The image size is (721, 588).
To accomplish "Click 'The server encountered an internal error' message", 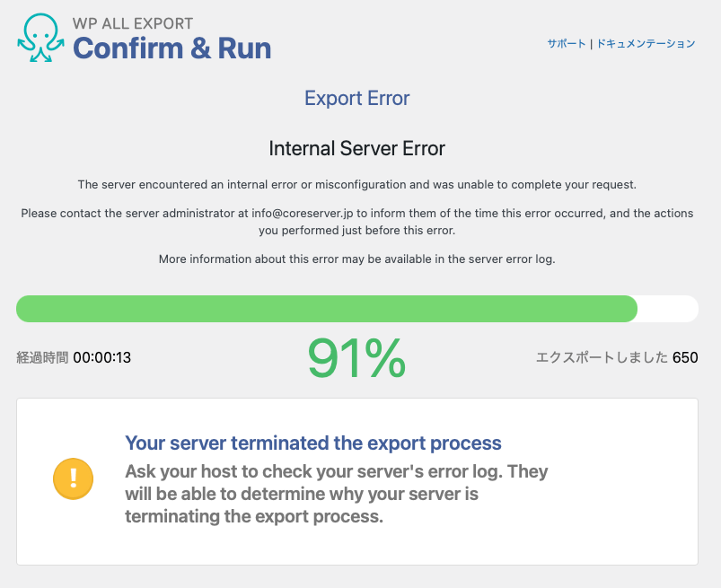I will tap(357, 185).
